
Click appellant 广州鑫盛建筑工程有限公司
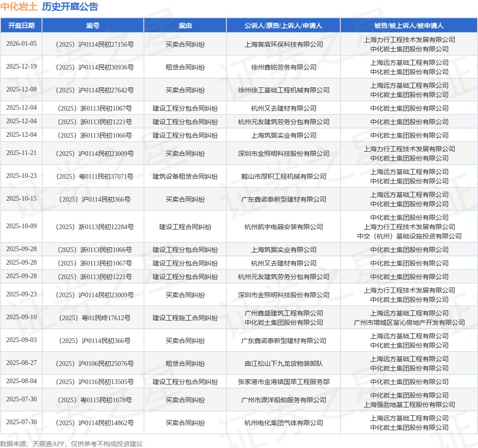(x=283, y=313)
